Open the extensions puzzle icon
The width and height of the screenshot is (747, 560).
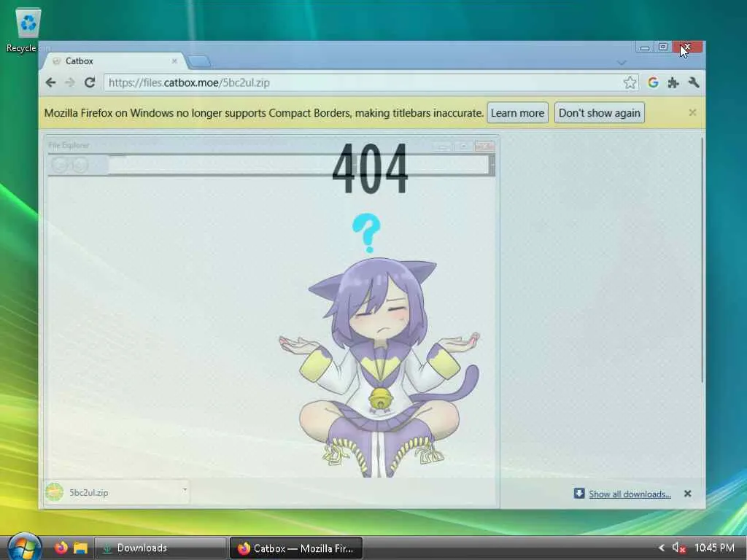[x=673, y=83]
